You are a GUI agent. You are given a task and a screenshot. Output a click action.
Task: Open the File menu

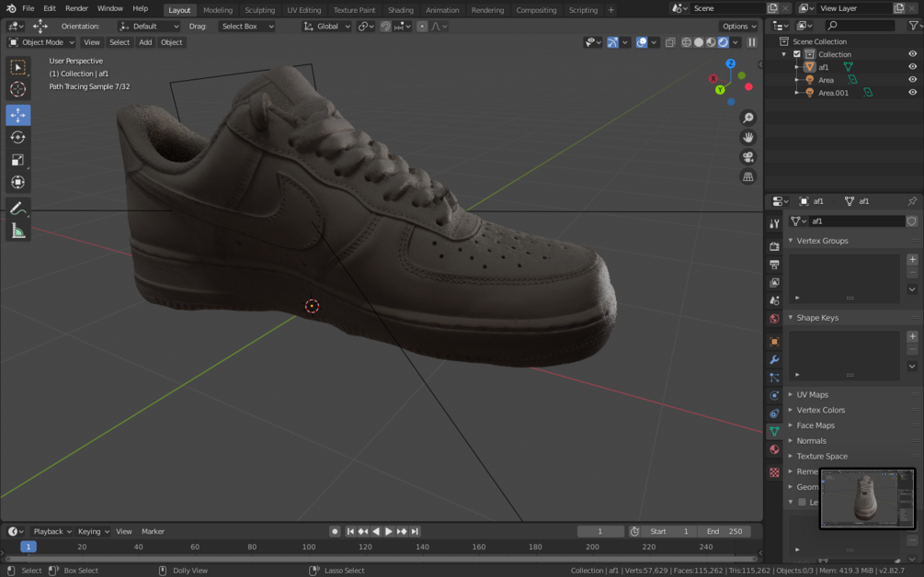[28, 8]
